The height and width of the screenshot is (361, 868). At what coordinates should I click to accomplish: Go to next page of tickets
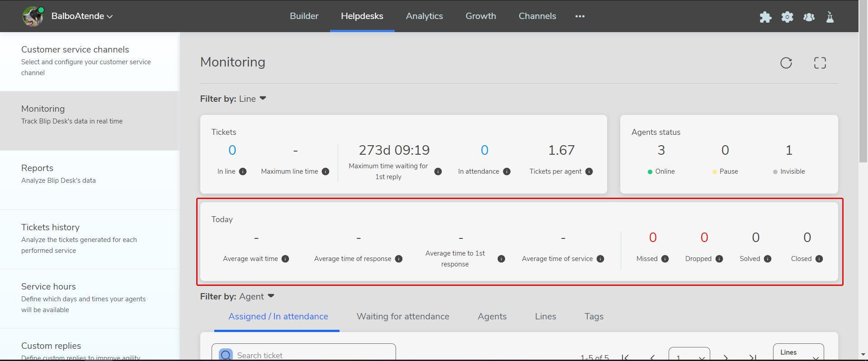(726, 357)
